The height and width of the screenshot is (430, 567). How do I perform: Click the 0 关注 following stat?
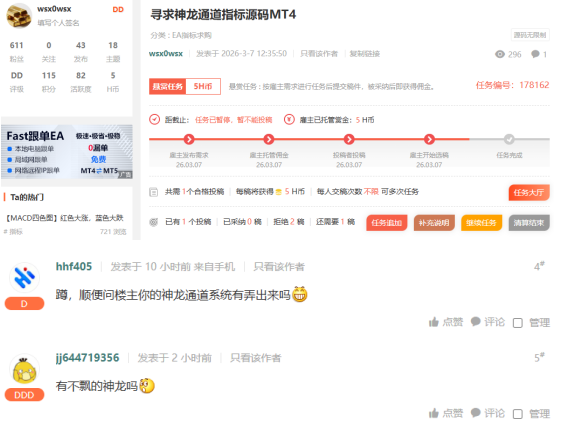coord(49,51)
